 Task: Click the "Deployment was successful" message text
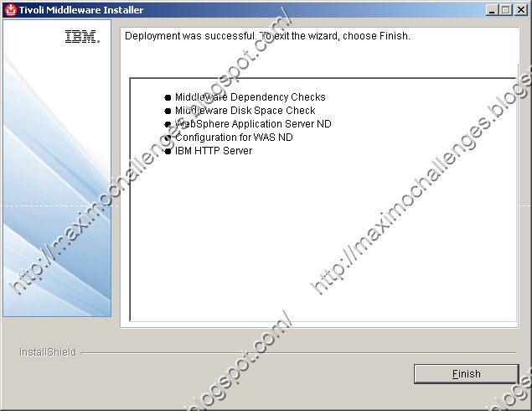(x=267, y=36)
